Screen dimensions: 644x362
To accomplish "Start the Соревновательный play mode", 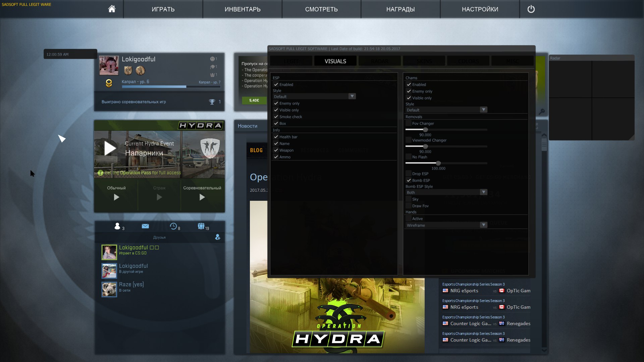I will (202, 197).
